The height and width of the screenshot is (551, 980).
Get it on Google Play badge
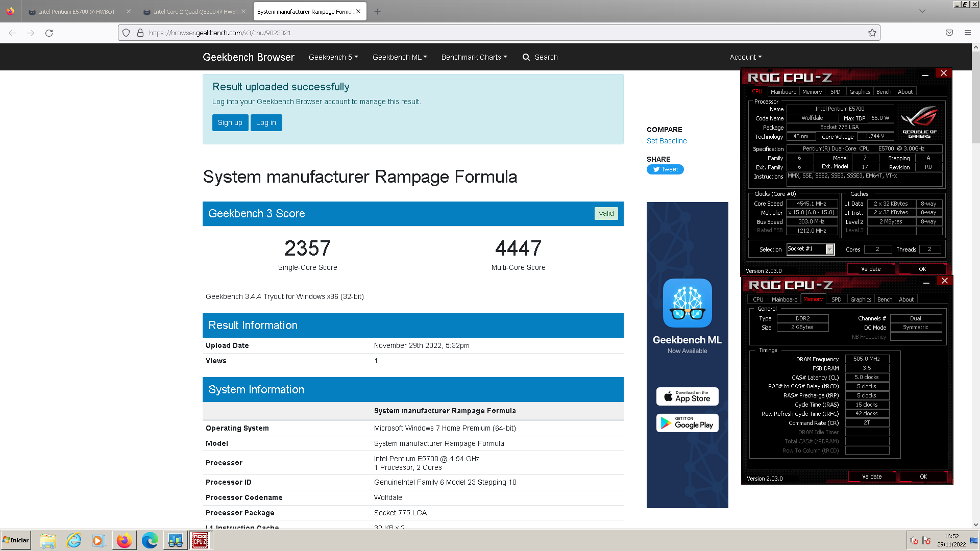pos(687,423)
